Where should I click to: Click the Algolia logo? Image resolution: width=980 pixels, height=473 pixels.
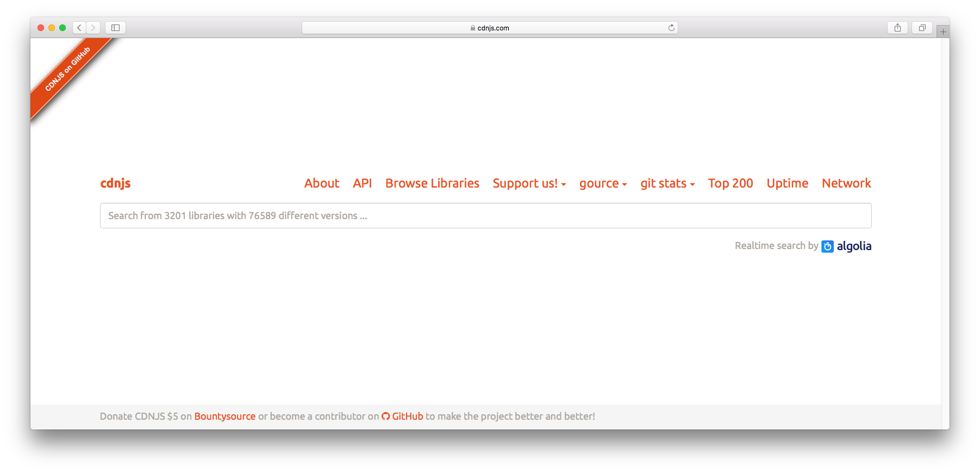point(846,246)
